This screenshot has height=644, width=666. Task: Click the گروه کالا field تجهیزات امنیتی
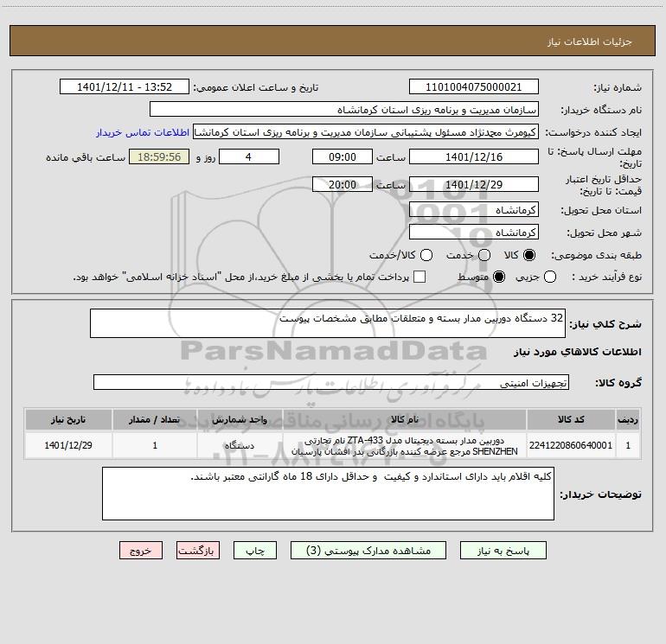pos(331,382)
